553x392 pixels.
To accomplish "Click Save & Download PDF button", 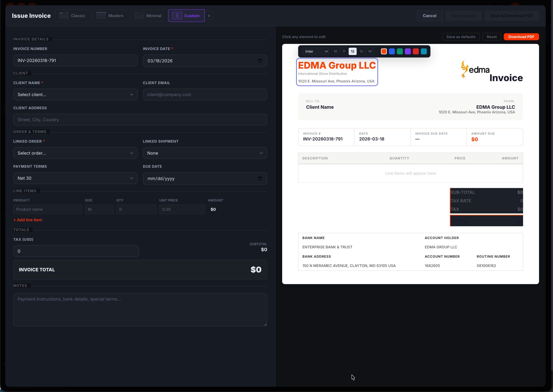I will (512, 16).
